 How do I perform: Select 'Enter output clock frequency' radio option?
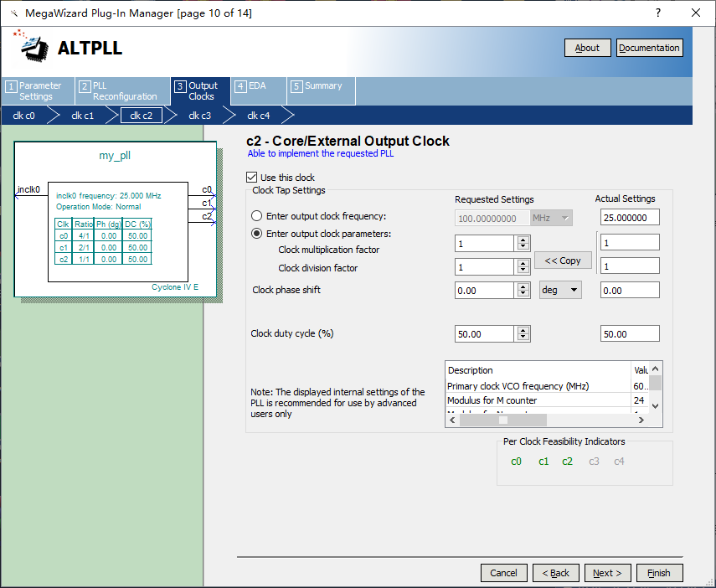[257, 216]
